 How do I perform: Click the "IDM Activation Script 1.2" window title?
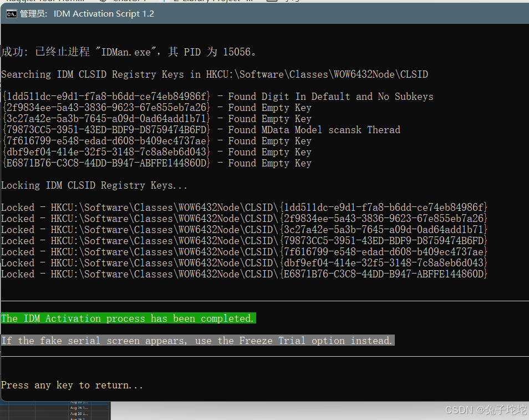point(104,14)
